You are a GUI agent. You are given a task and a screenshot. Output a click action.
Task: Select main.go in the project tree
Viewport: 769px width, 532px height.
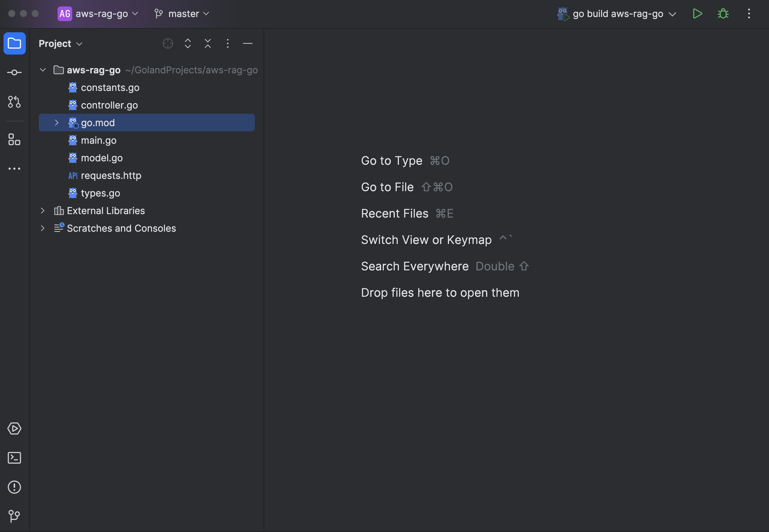(98, 140)
